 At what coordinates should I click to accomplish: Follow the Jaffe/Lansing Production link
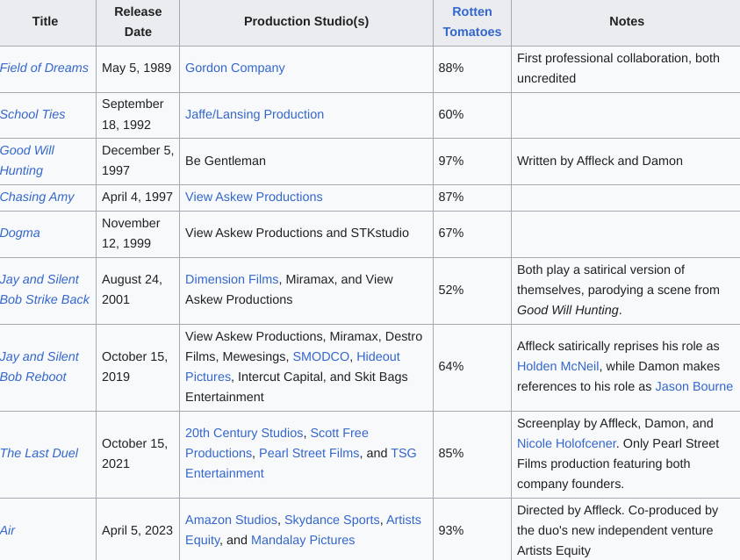click(255, 114)
